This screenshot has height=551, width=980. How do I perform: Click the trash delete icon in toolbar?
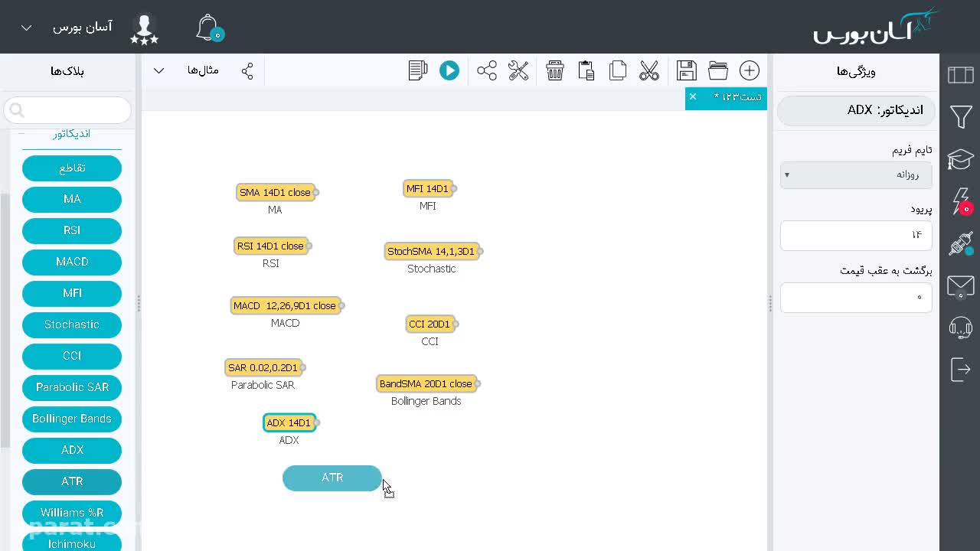(555, 70)
